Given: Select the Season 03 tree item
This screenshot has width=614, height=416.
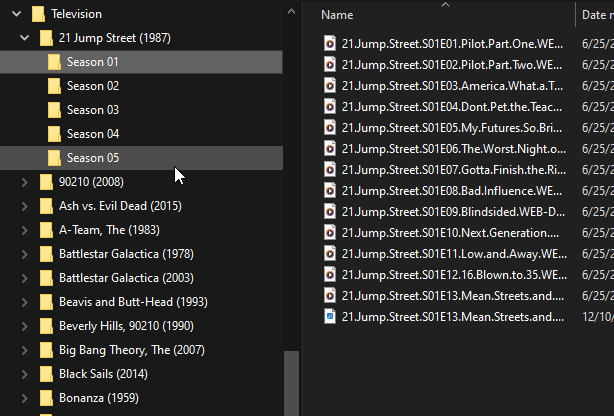Looking at the screenshot, I should [141, 110].
